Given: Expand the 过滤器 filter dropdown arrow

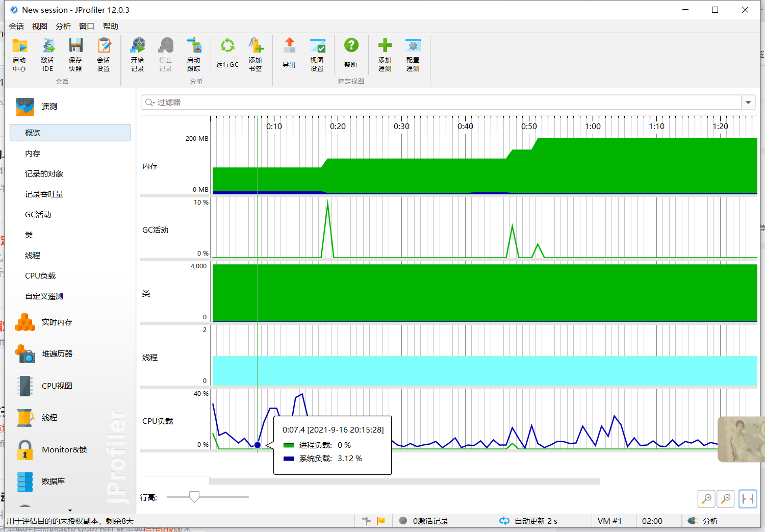Looking at the screenshot, I should [x=748, y=103].
